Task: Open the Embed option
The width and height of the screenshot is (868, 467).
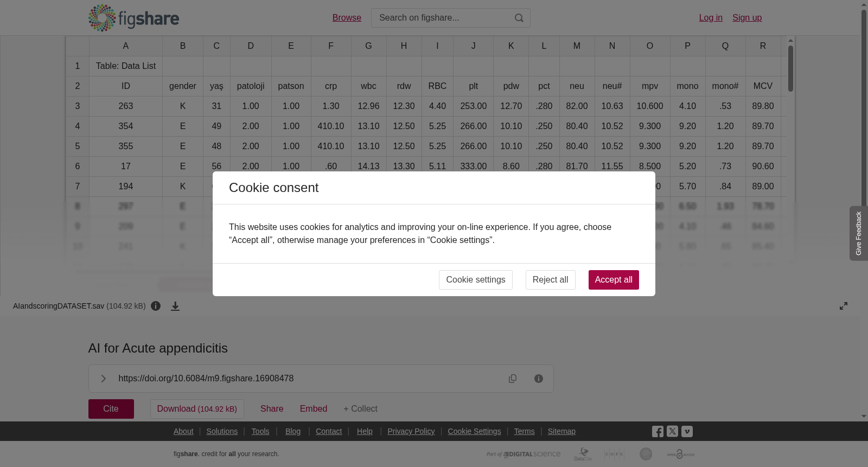Action: [x=314, y=409]
